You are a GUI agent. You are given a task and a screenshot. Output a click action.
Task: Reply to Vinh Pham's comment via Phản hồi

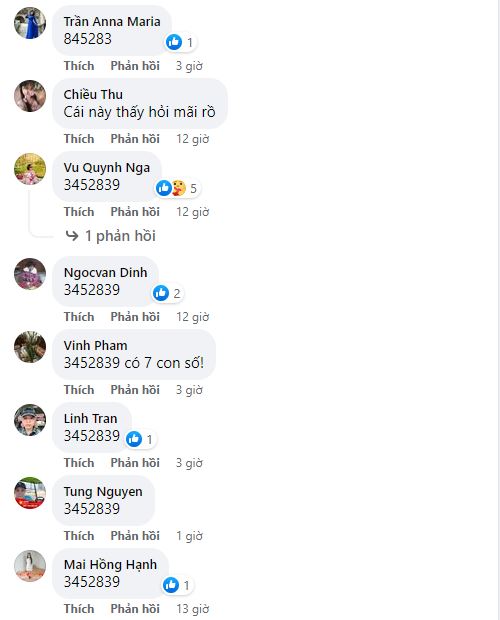(x=135, y=390)
